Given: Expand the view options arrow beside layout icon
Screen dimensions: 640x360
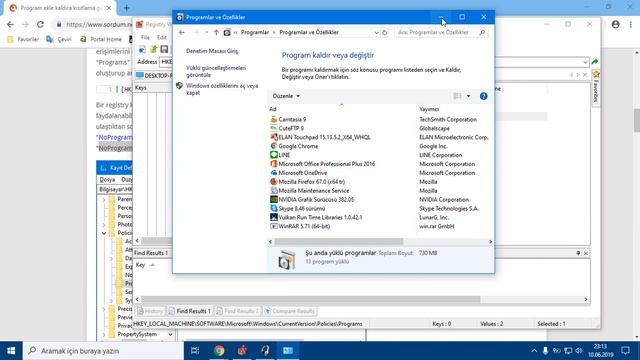Looking at the screenshot, I should click(468, 96).
